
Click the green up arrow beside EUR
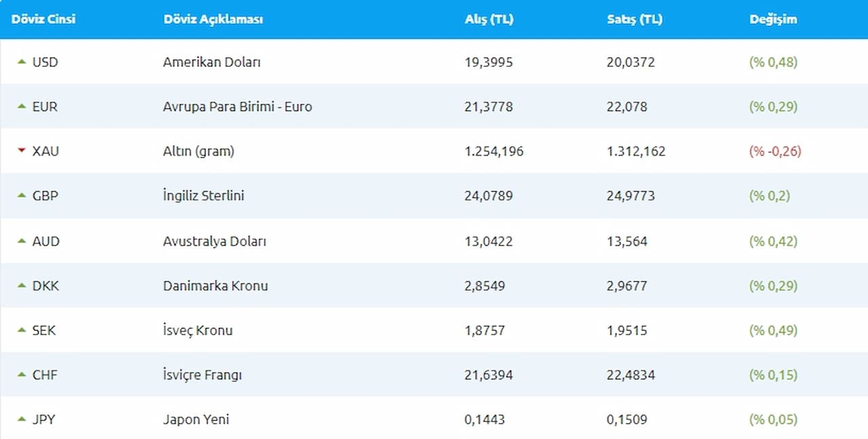(x=22, y=106)
